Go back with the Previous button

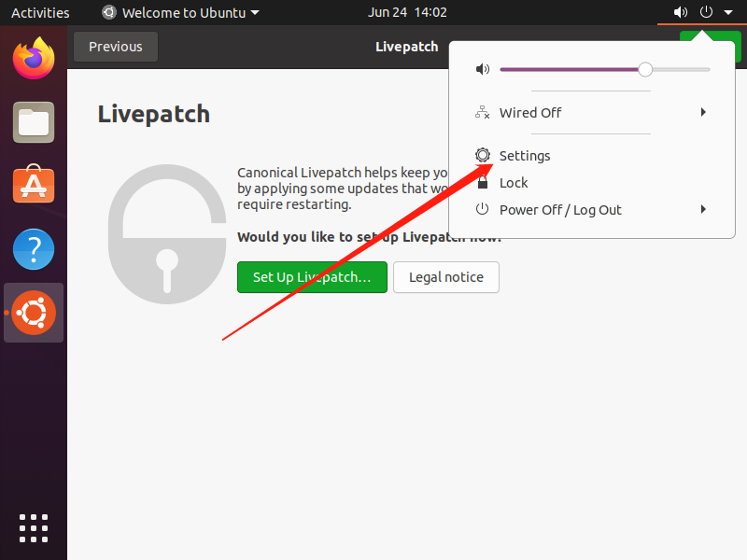click(x=116, y=47)
